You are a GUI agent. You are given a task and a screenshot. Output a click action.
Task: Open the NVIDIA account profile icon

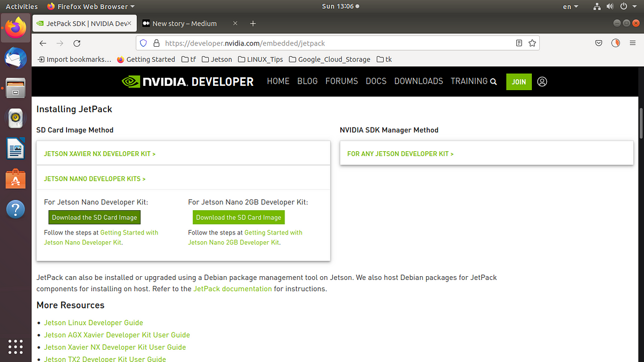pyautogui.click(x=542, y=82)
